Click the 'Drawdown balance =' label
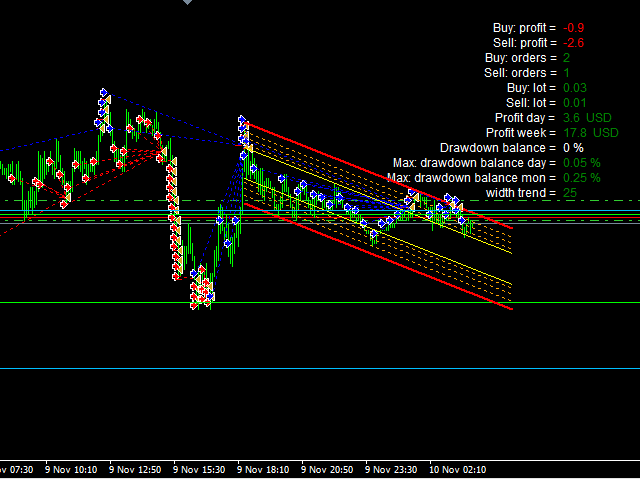The width and height of the screenshot is (640, 480). coord(498,148)
